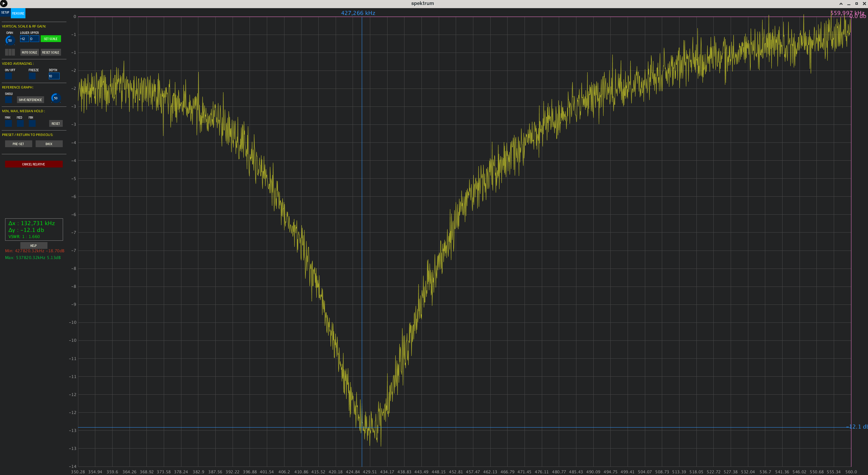Open HELP below the delta readout
The width and height of the screenshot is (868, 475).
pyautogui.click(x=34, y=245)
